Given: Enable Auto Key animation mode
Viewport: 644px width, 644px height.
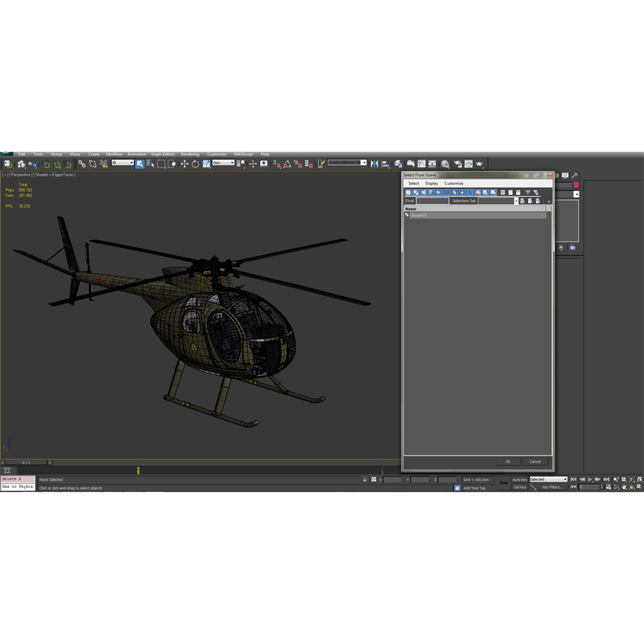Looking at the screenshot, I should click(x=518, y=480).
